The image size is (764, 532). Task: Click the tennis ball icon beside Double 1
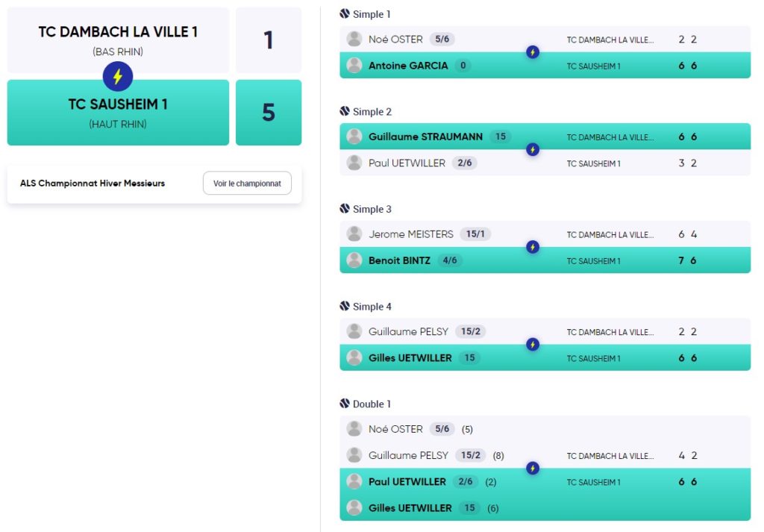(x=345, y=404)
